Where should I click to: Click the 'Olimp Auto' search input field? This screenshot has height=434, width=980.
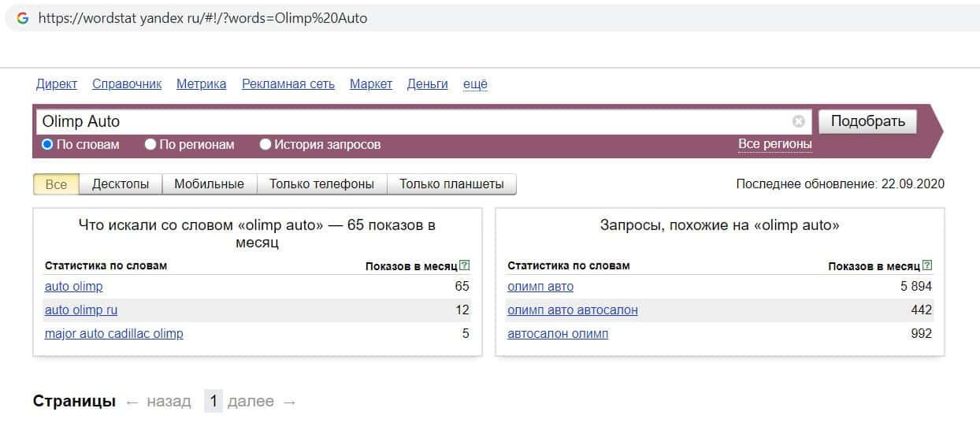[410, 121]
